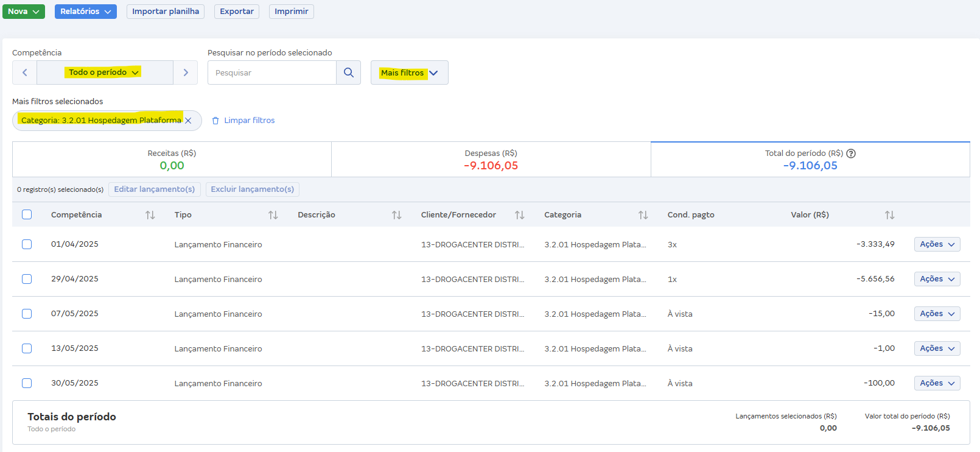The image size is (980, 452).
Task: Open Mais filtros dropdown
Action: click(409, 72)
